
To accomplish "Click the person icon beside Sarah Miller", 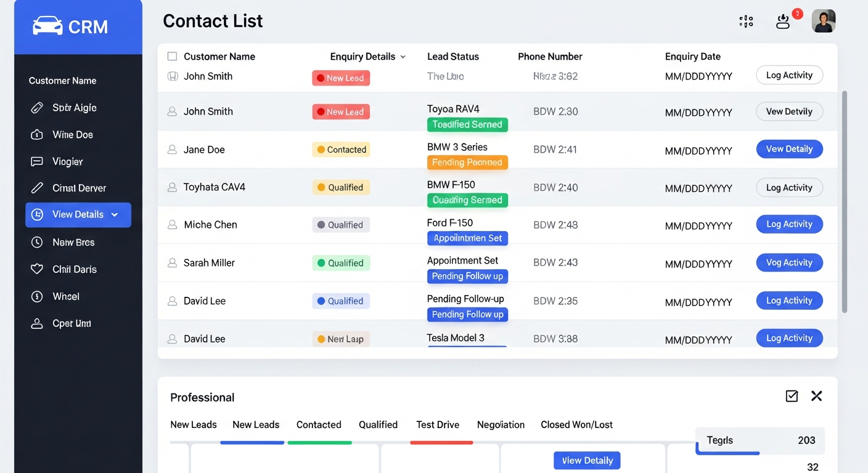I will click(172, 263).
